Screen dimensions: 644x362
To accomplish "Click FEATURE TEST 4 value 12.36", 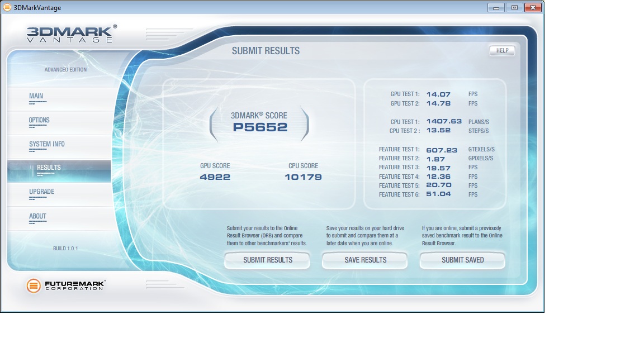I will point(438,177).
